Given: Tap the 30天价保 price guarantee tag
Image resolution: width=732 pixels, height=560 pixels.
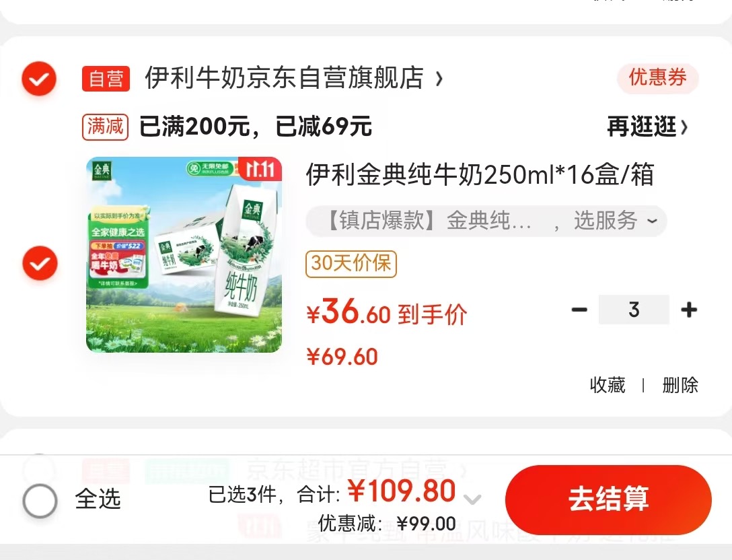Looking at the screenshot, I should tap(351, 264).
